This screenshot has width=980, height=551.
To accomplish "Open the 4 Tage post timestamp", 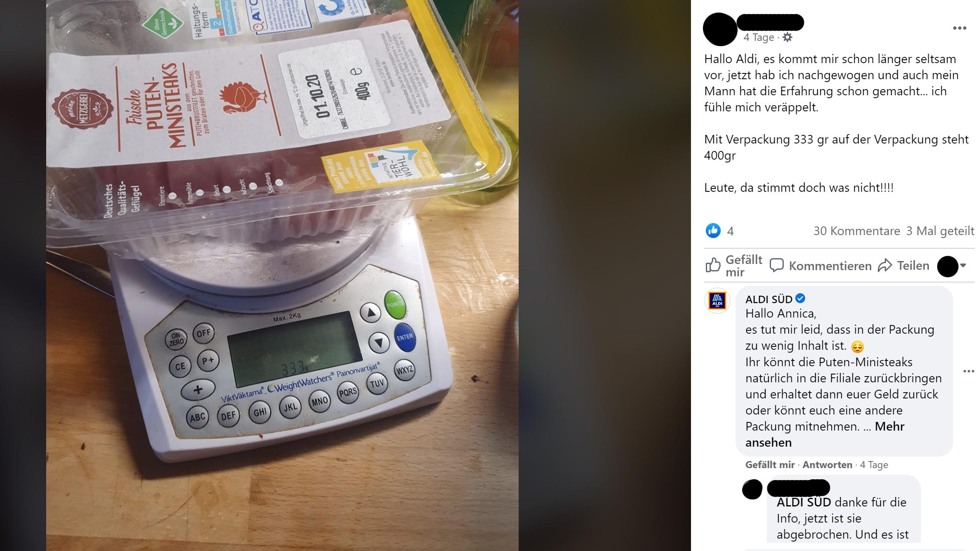I will pyautogui.click(x=759, y=38).
